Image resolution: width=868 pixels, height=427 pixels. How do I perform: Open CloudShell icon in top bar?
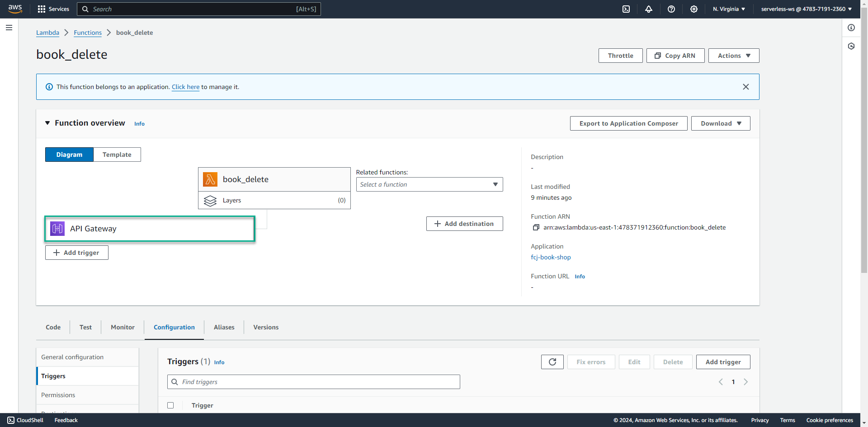coord(626,9)
